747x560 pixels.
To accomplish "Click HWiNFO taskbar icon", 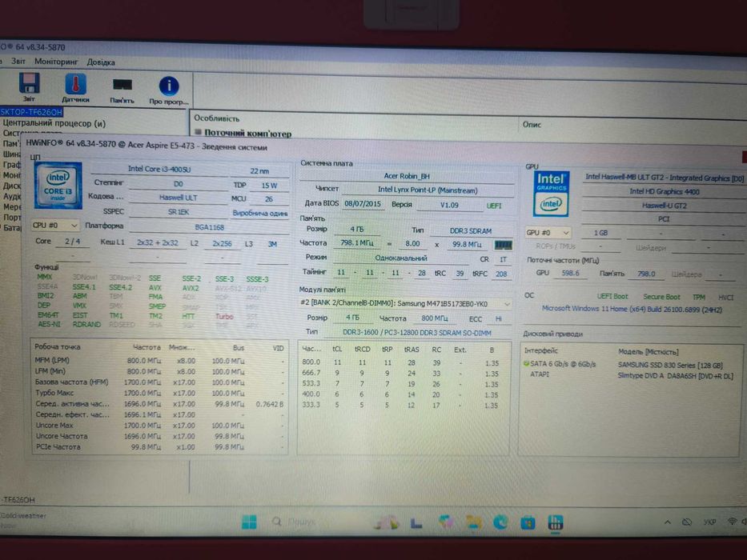I will [x=555, y=522].
